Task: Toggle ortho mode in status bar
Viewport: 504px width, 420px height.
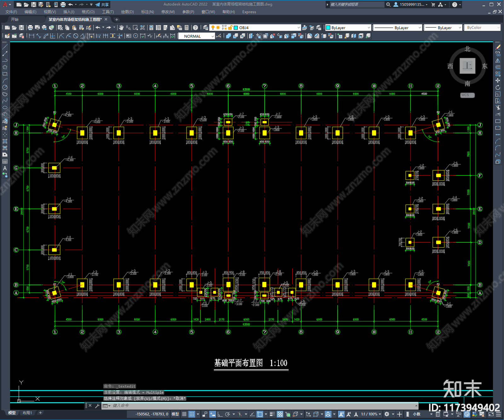Action: coord(220,414)
